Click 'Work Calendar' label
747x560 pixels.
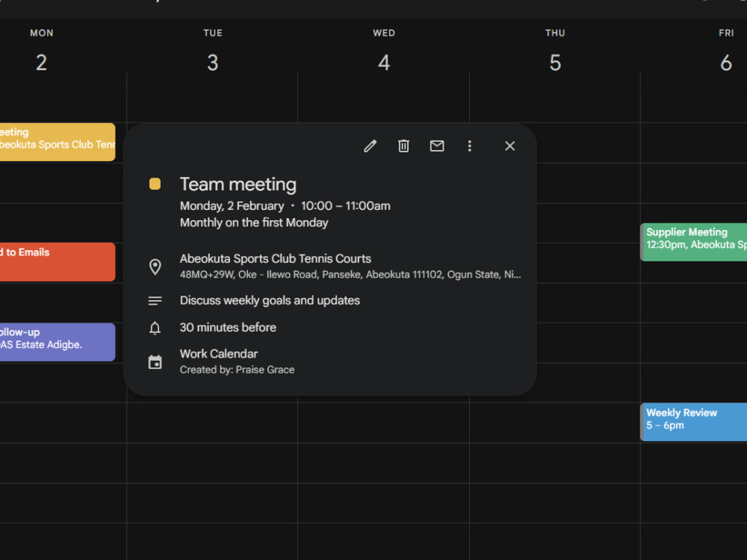coord(219,354)
